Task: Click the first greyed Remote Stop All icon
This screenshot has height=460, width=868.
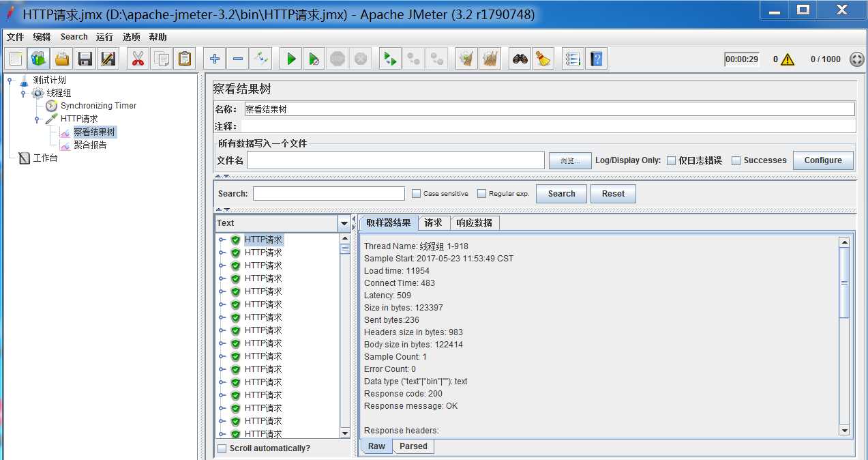Action: [413, 59]
